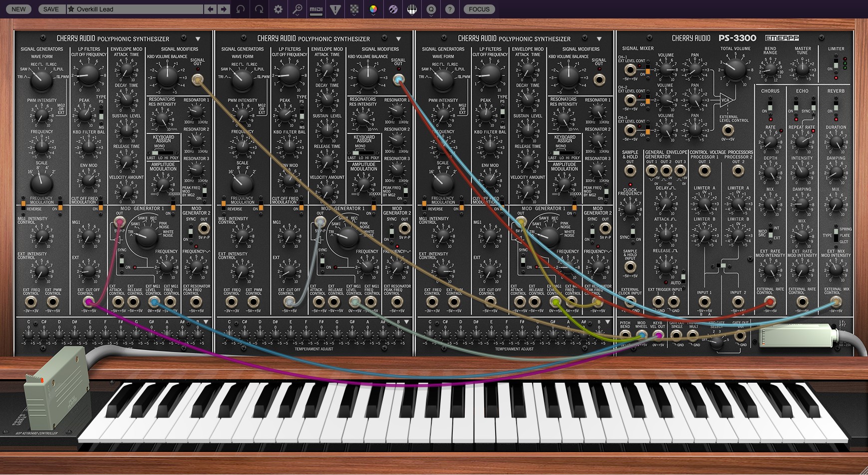Click the External Mix Control jack under Reverb
The height and width of the screenshot is (475, 868).
point(836,302)
